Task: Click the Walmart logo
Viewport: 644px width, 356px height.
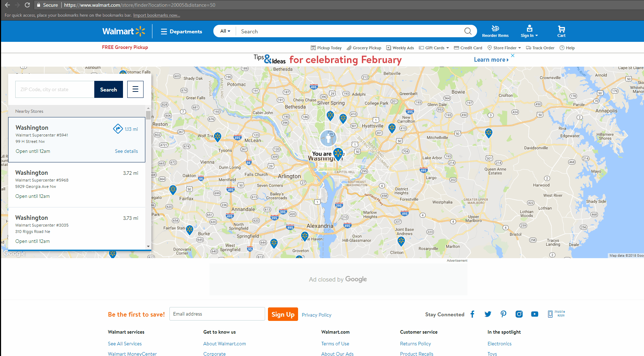Action: [124, 31]
